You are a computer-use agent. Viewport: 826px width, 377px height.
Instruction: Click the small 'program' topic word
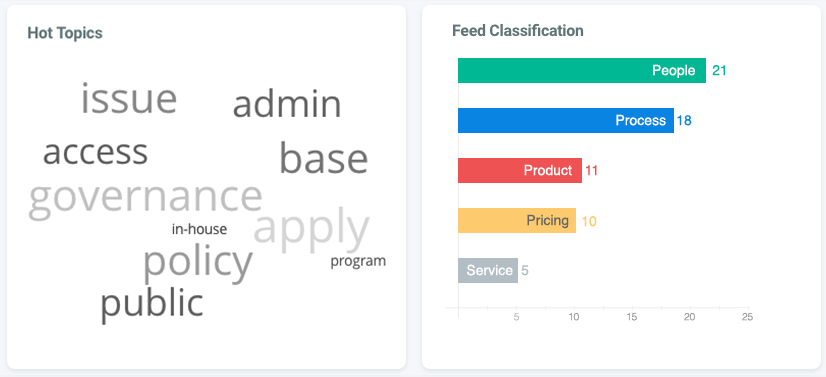(358, 262)
